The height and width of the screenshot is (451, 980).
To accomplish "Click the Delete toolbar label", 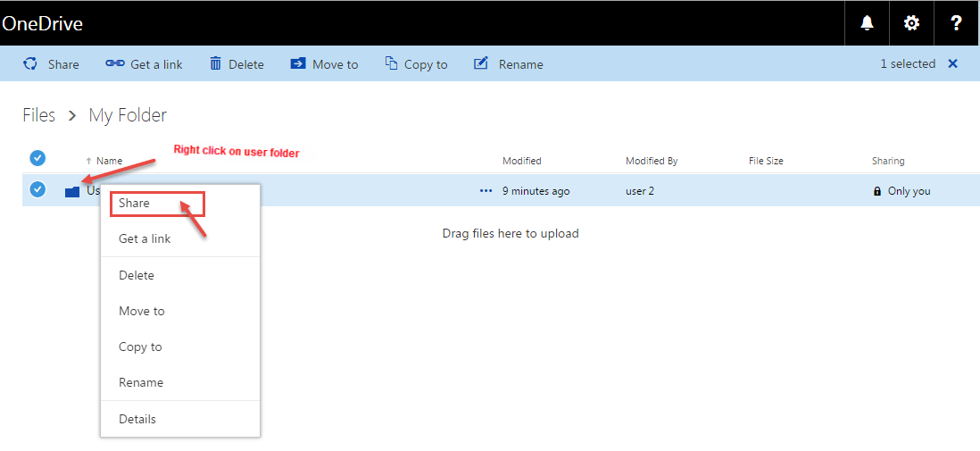I will (x=246, y=64).
